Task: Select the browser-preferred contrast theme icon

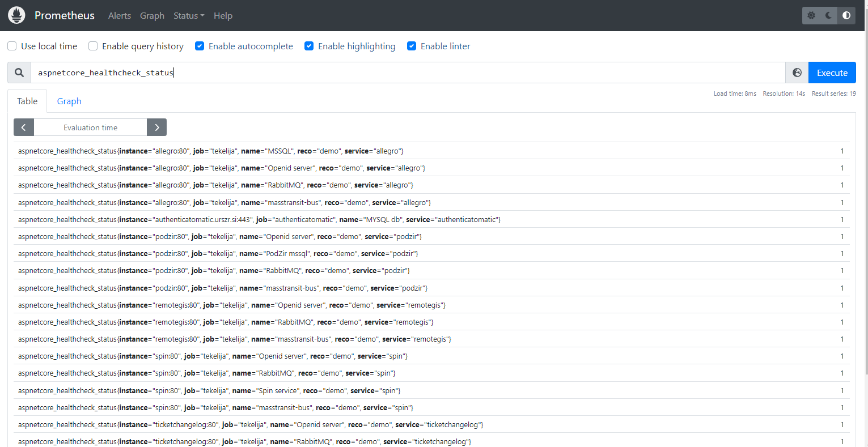Action: (x=846, y=15)
